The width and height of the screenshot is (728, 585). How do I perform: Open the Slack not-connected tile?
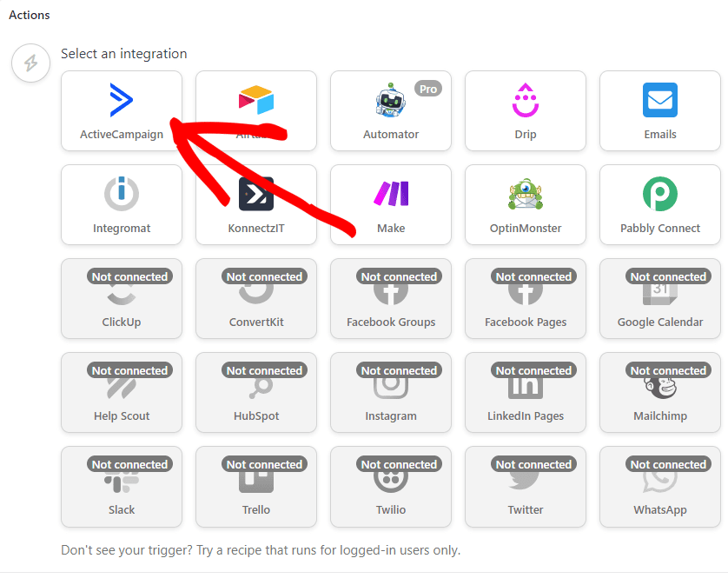click(122, 486)
